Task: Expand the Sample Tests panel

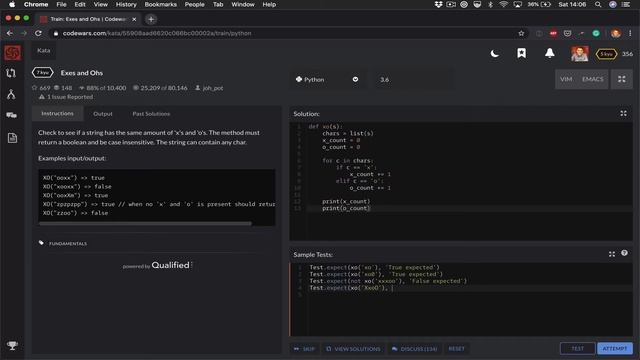Action: pos(611,254)
